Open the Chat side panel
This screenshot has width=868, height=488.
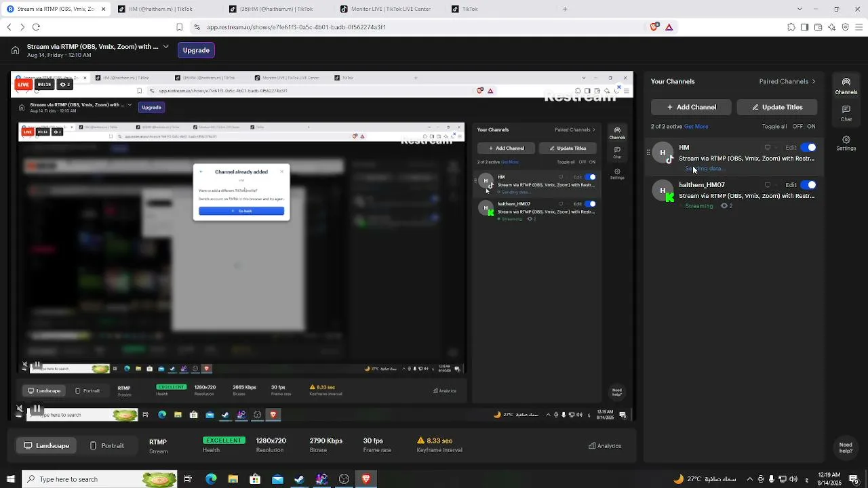point(846,113)
